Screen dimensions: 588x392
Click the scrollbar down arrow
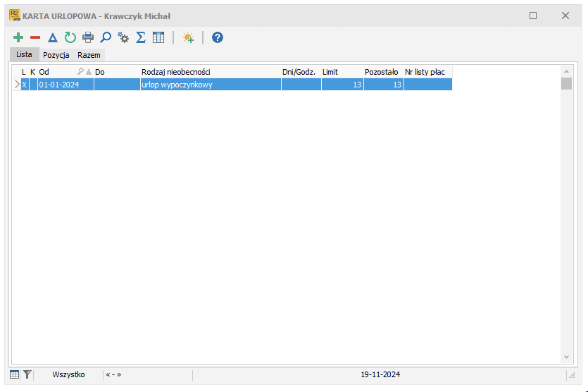(x=567, y=357)
